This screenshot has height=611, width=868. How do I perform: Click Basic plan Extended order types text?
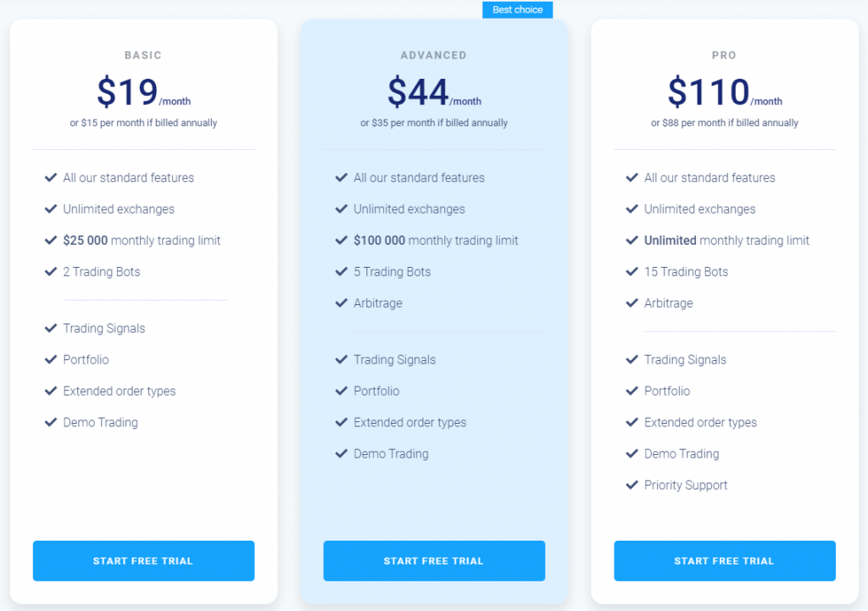pyautogui.click(x=119, y=392)
